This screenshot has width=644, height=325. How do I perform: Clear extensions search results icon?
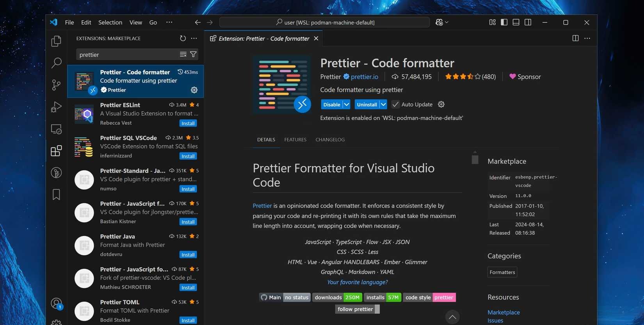click(183, 54)
